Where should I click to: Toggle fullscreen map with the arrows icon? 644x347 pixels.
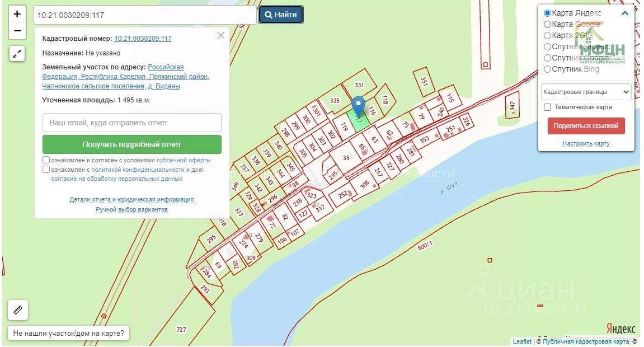coord(17,53)
